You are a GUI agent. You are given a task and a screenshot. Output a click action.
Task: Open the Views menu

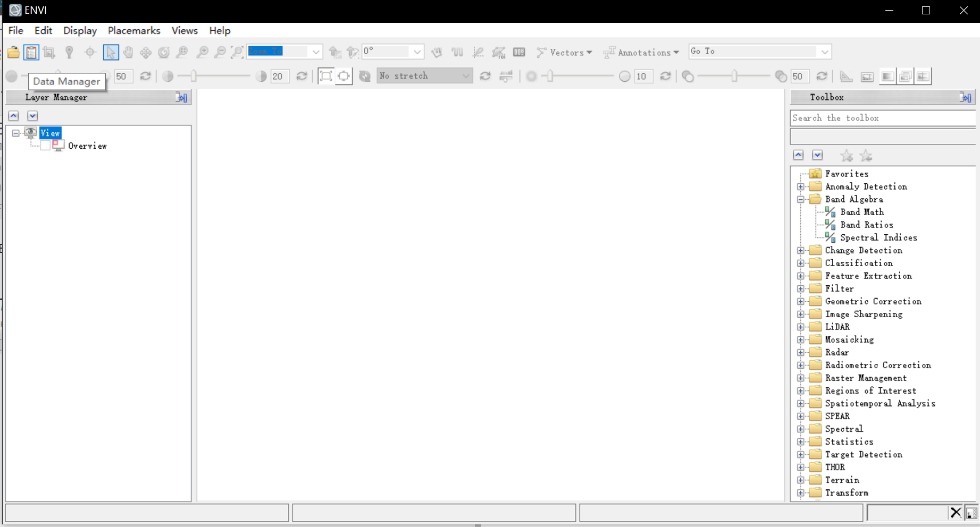click(x=185, y=30)
